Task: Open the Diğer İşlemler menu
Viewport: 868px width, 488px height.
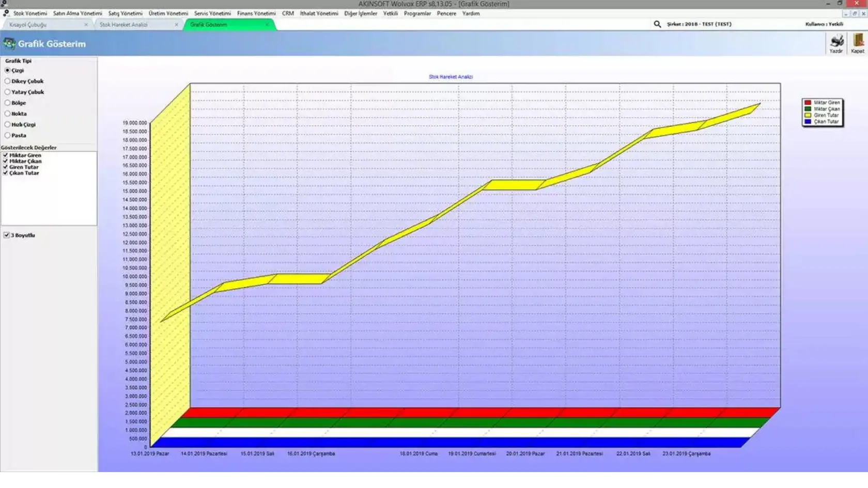Action: pos(361,13)
